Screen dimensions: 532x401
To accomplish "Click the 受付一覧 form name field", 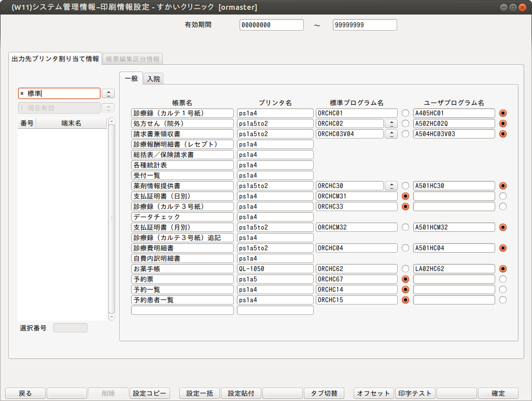I will coord(183,175).
